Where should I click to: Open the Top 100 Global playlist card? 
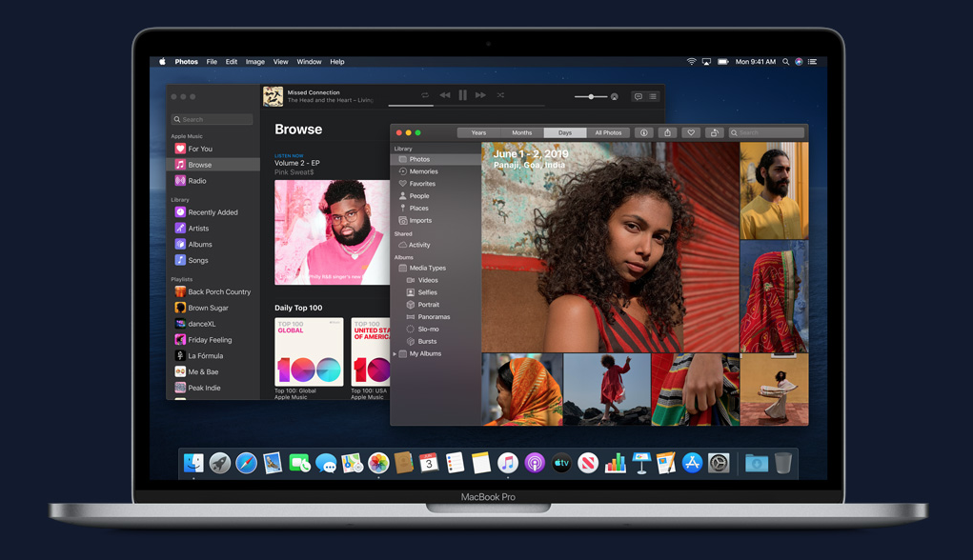coord(309,352)
